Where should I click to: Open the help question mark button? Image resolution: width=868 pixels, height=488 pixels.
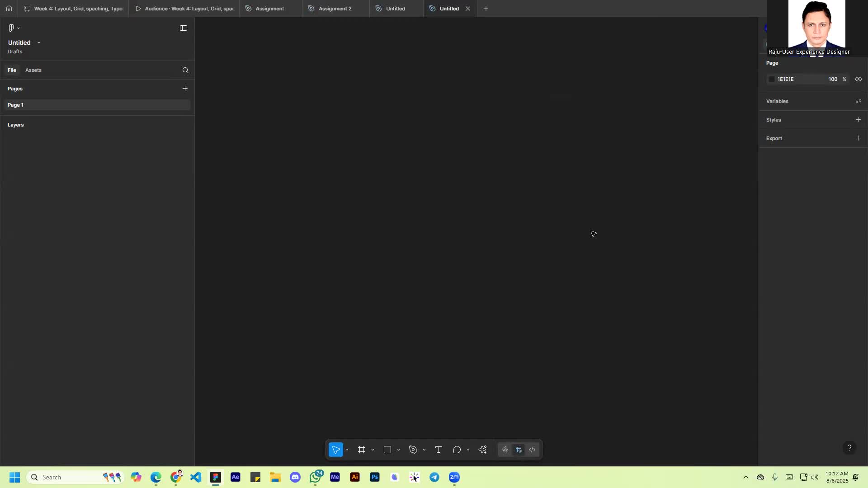click(x=849, y=448)
